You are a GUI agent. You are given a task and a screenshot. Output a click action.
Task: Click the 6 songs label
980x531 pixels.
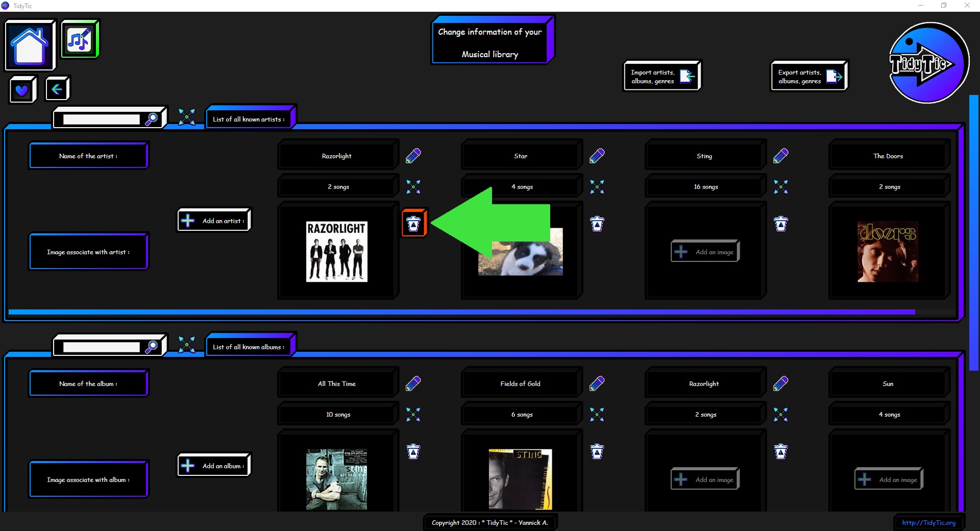tap(521, 414)
